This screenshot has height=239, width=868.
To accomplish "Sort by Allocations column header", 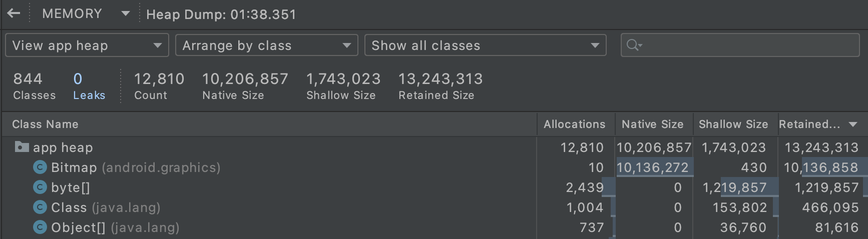I will coord(574,124).
